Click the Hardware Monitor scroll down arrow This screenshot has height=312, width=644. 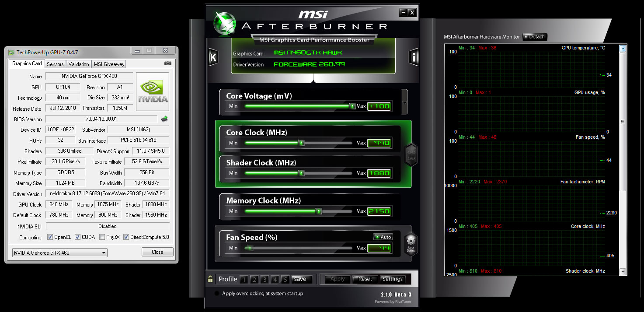[x=623, y=271]
